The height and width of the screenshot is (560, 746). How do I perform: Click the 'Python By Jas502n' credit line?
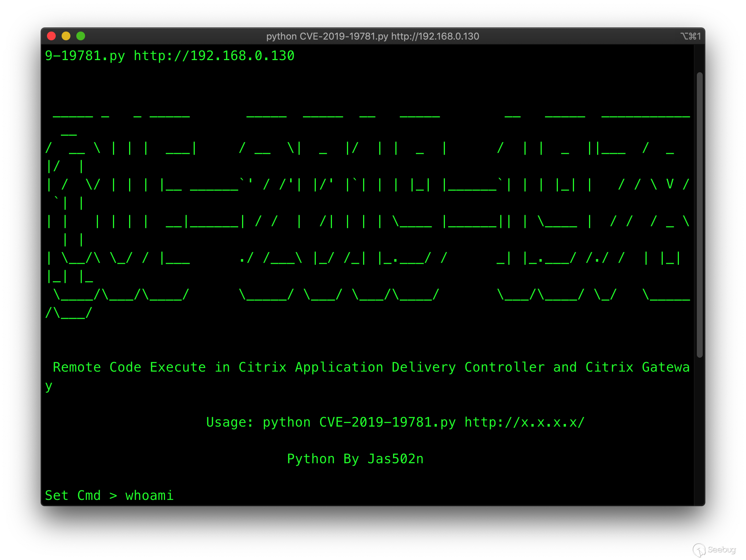pos(355,458)
